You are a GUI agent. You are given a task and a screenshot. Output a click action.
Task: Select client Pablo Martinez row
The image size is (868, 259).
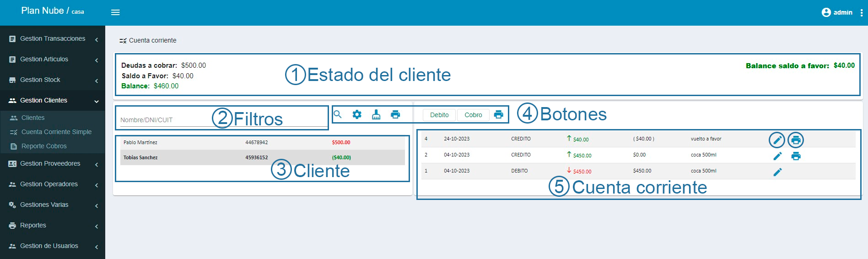[263, 143]
